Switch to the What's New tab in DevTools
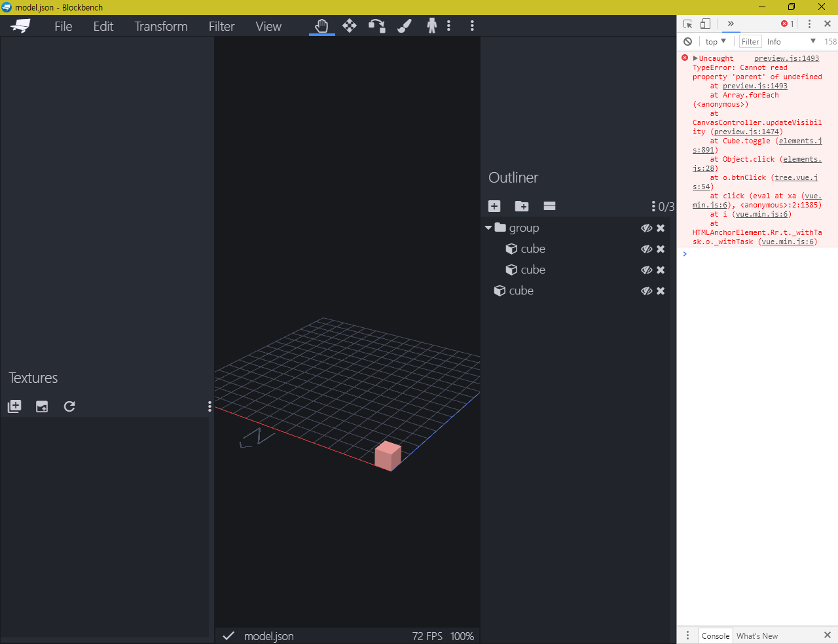The height and width of the screenshot is (644, 838). 757,635
